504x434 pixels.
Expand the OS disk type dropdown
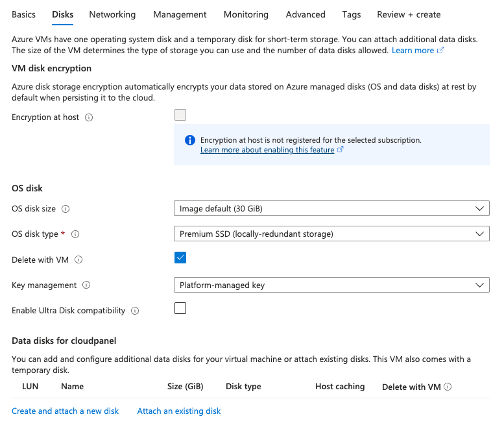[331, 234]
